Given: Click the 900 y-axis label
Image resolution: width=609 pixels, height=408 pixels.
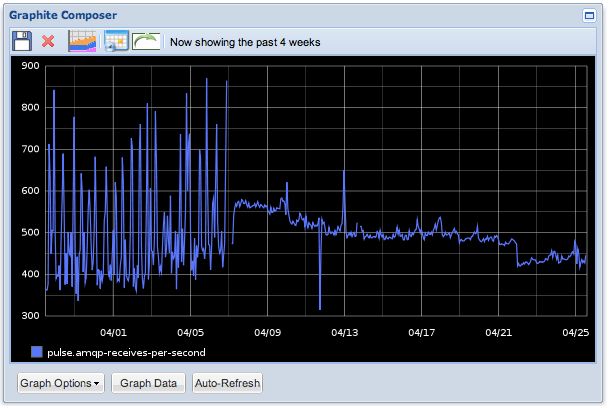Looking at the screenshot, I should (x=30, y=66).
